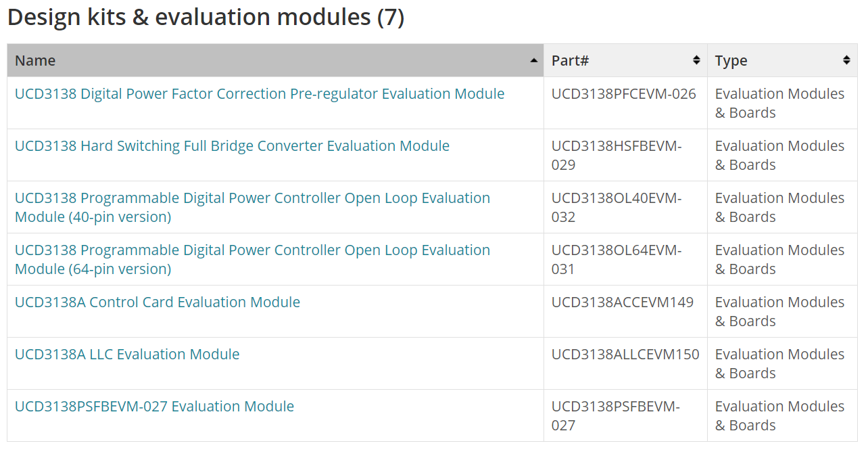Select the UCD3138PFCEVM-026 part number cell
Image resolution: width=868 pixels, height=452 pixels.
(625, 103)
